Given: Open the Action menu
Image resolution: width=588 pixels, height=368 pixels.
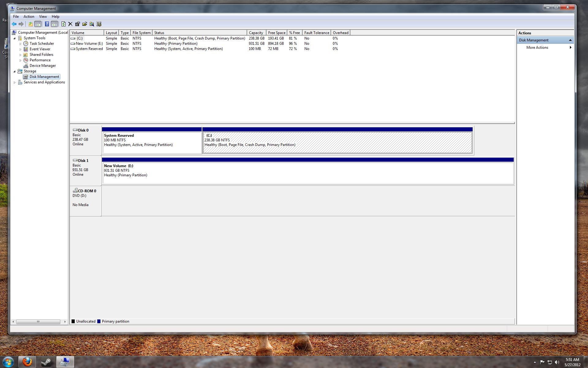Looking at the screenshot, I should (29, 17).
